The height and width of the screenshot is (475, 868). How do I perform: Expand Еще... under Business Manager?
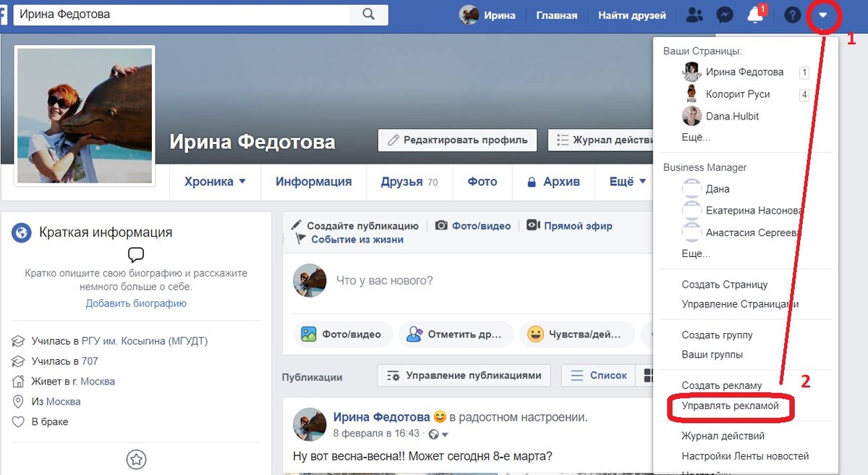pyautogui.click(x=696, y=253)
